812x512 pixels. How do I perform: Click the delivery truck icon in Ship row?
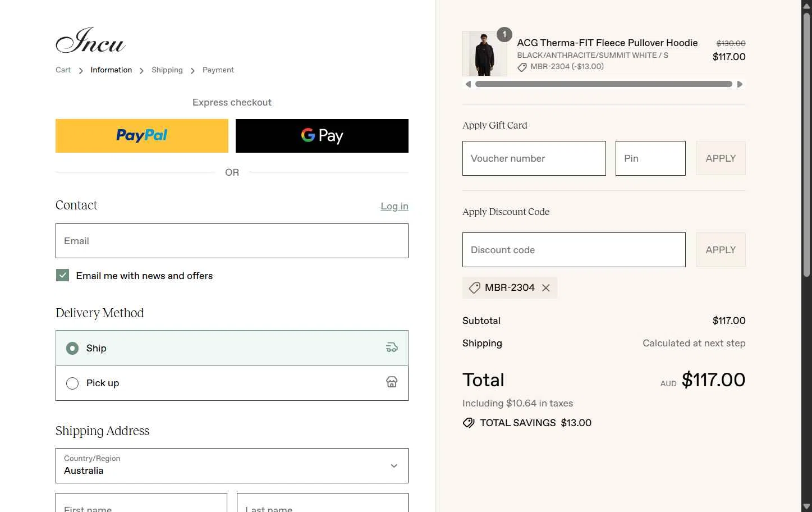392,348
